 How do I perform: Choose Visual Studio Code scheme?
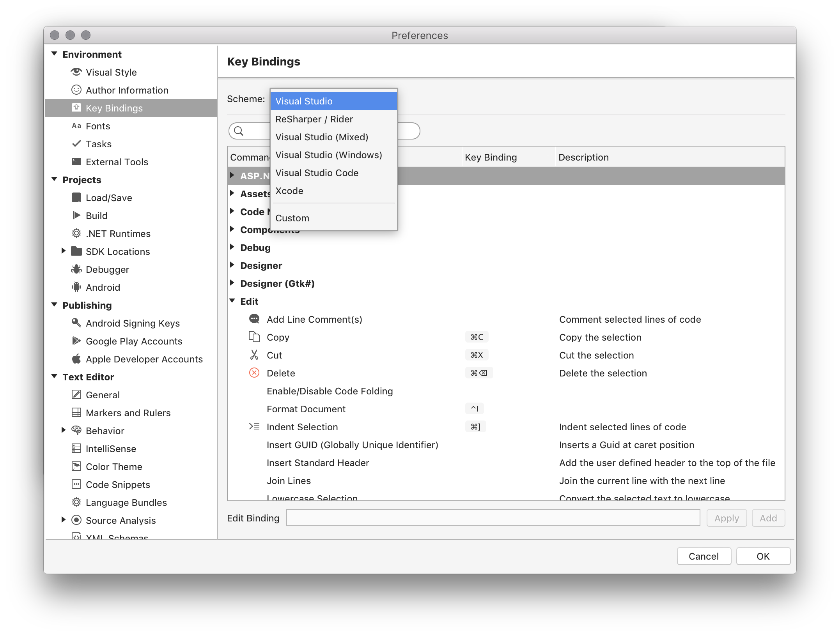point(334,173)
